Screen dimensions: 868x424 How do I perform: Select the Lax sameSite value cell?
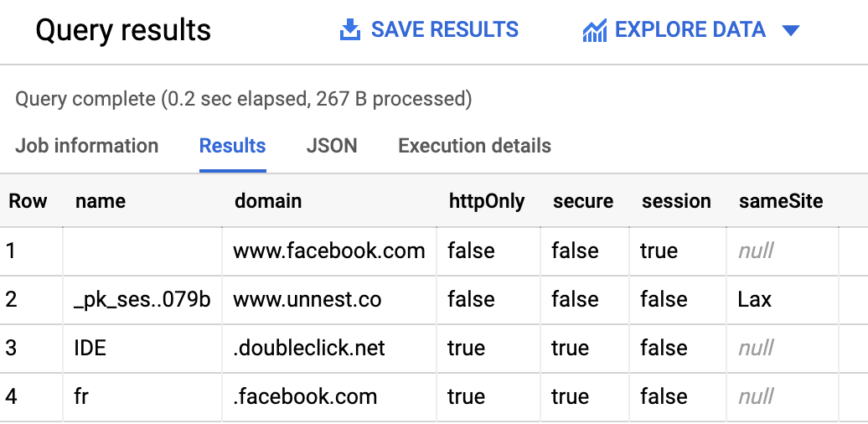[783, 299]
